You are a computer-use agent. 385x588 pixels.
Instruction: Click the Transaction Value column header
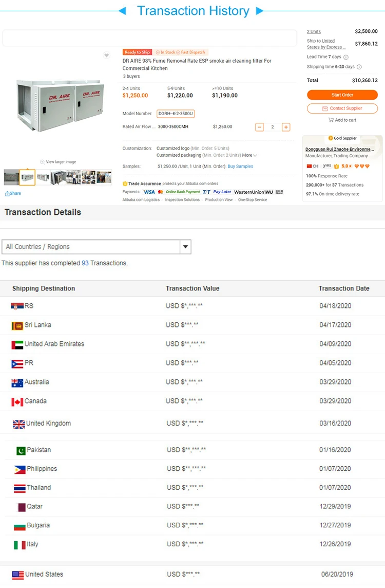coord(192,288)
